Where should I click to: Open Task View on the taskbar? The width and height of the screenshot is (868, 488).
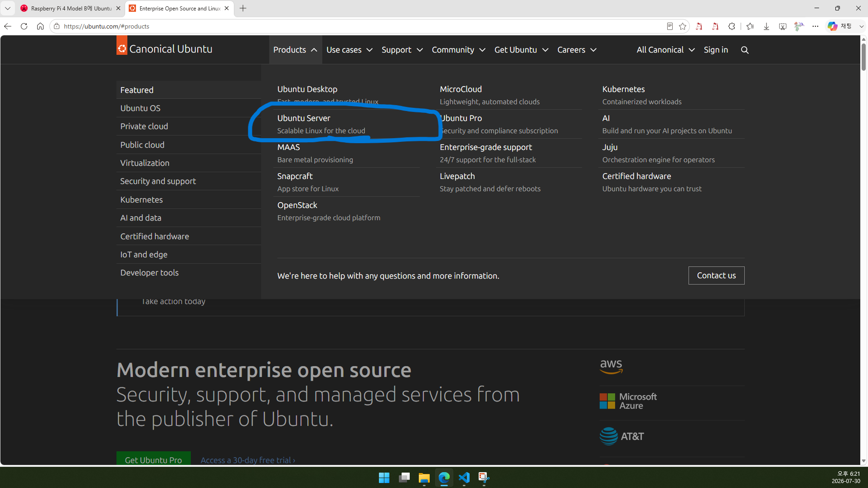tap(404, 478)
